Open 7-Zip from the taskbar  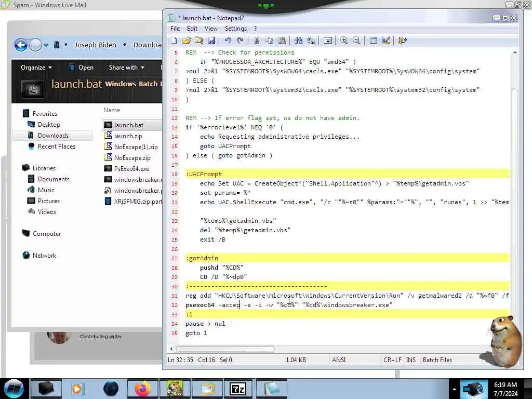[x=237, y=389]
